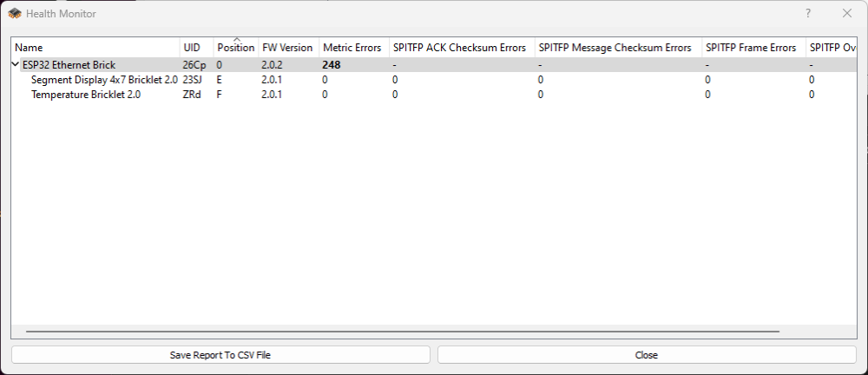Screen dimensions: 868x375
Task: Click SPITFP ACK Checksum Errors header
Action: (x=459, y=48)
